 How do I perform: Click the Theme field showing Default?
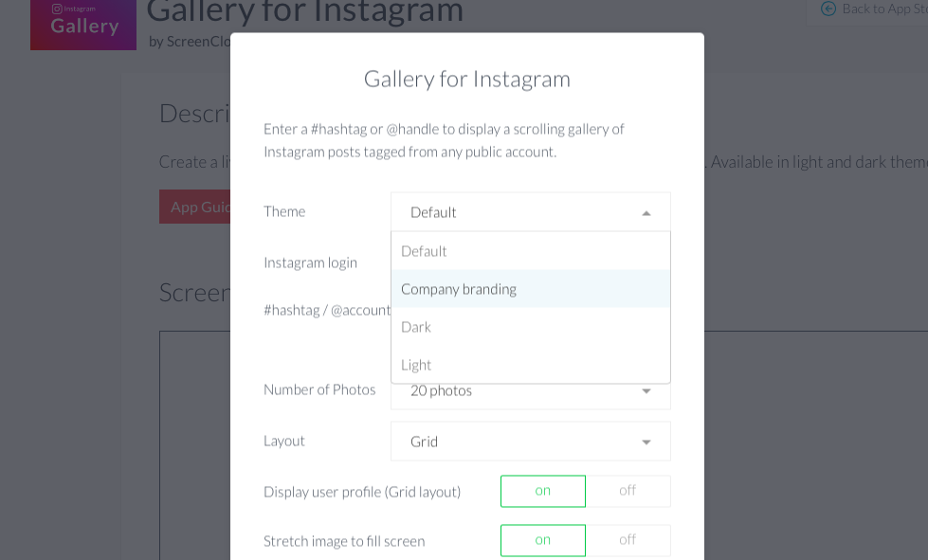coord(530,212)
